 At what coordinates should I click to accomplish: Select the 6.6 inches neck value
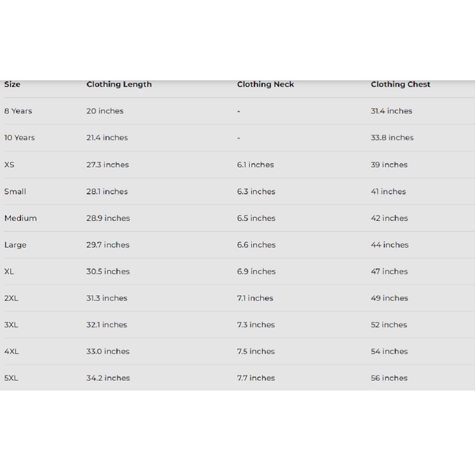pyautogui.click(x=256, y=245)
